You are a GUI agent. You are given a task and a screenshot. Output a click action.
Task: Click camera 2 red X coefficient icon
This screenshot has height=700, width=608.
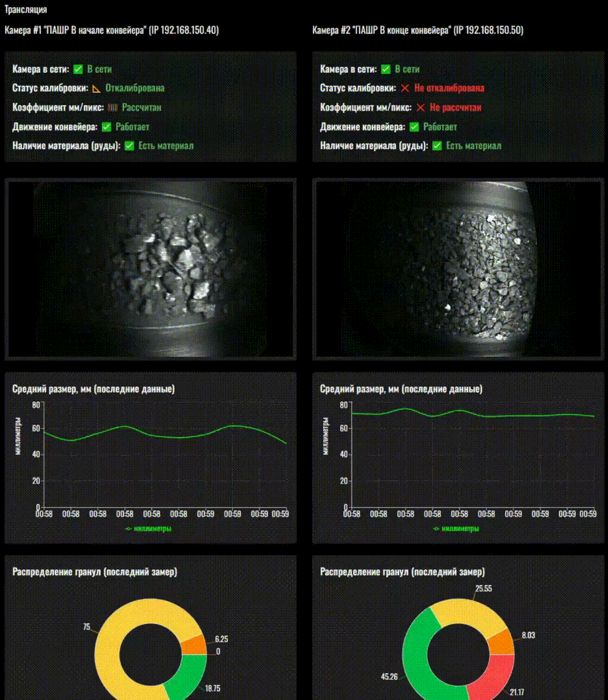[x=421, y=108]
